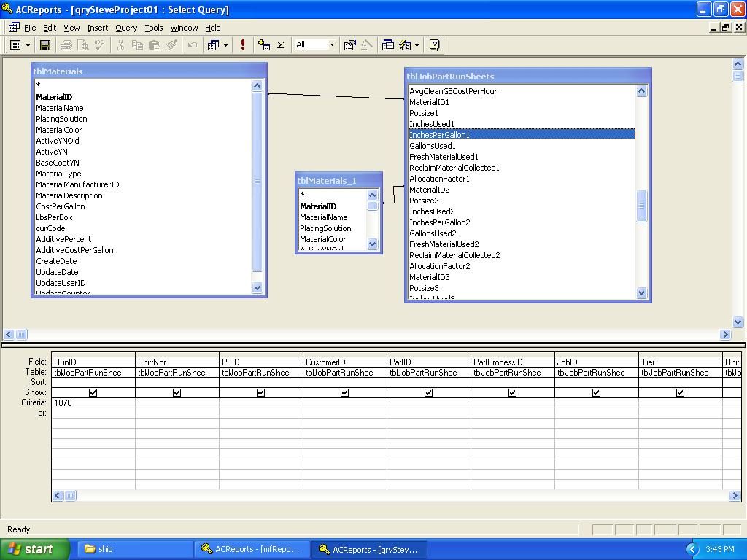The image size is (747, 560).
Task: Open the Help question mark icon
Action: point(435,45)
